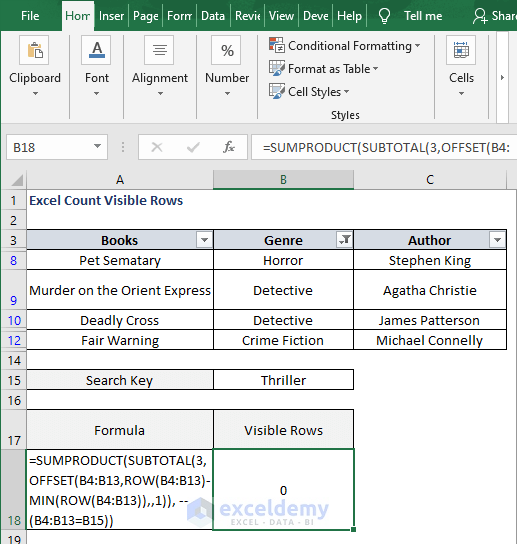
Task: Expand the Font group dropdown arrow
Action: pos(96,93)
